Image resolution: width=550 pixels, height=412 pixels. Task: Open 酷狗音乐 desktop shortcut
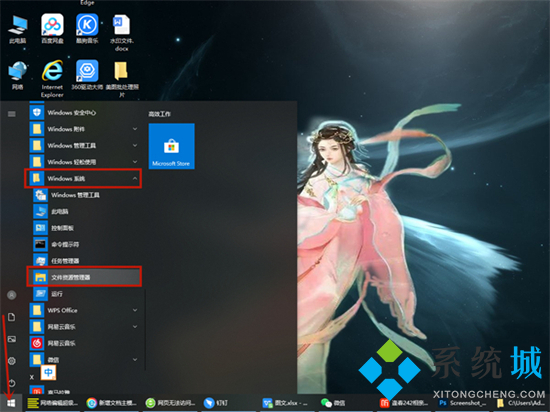[87, 29]
